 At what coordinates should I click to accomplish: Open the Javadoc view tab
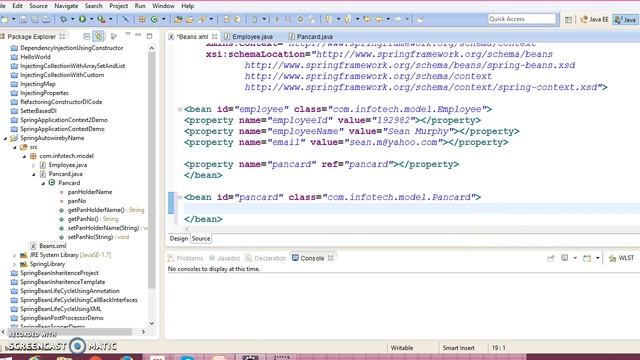click(224, 258)
